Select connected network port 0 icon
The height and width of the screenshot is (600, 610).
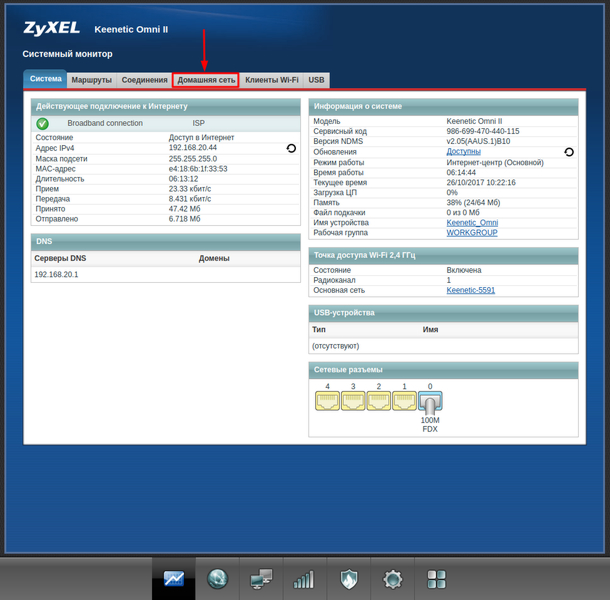[x=430, y=402]
